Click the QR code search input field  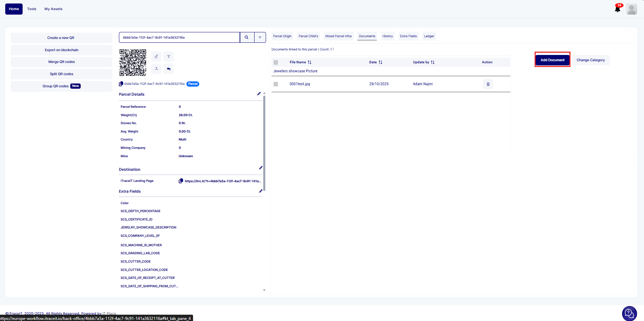tap(179, 38)
